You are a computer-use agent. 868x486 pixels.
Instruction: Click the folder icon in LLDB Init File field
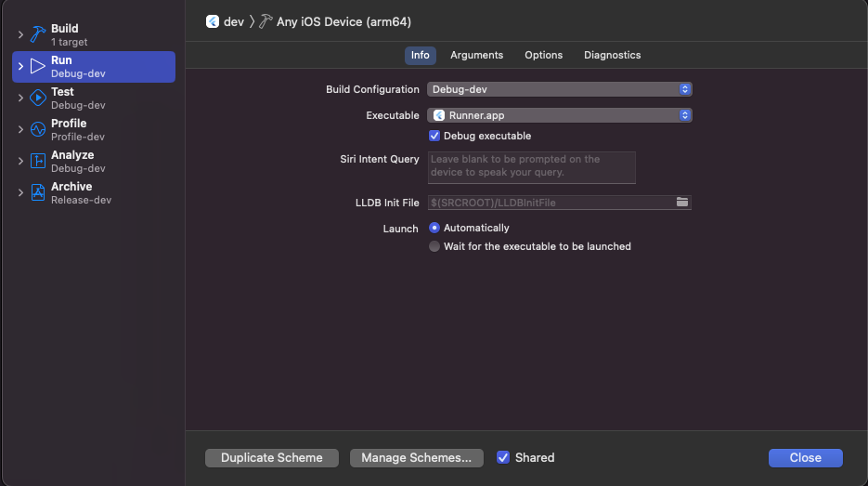(682, 203)
